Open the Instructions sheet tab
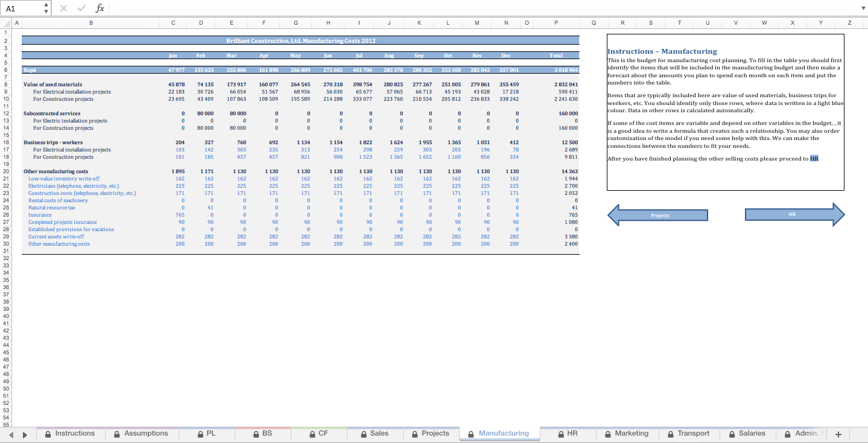 click(x=69, y=433)
